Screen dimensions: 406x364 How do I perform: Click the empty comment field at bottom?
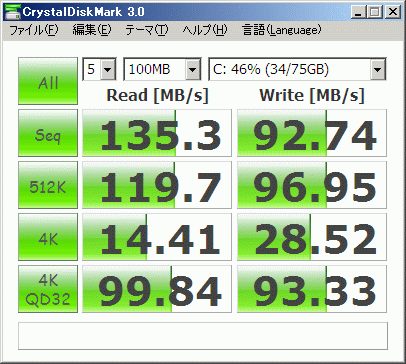[203, 336]
